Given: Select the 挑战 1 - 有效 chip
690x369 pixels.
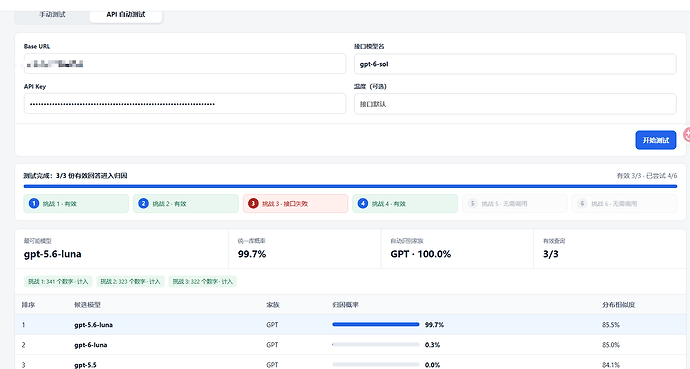Looking at the screenshot, I should pos(76,204).
